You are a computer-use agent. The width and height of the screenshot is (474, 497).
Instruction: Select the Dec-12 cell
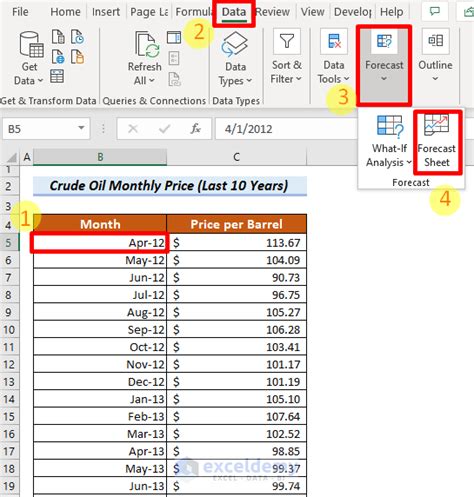[x=100, y=382]
